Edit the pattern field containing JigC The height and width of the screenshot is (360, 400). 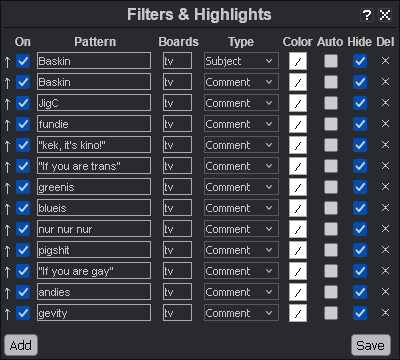pos(94,103)
